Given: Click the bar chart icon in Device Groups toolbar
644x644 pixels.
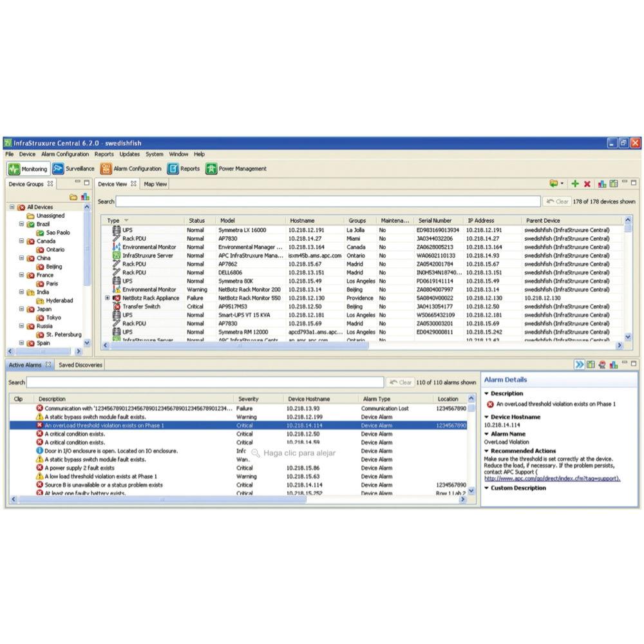Looking at the screenshot, I should pyautogui.click(x=85, y=196).
